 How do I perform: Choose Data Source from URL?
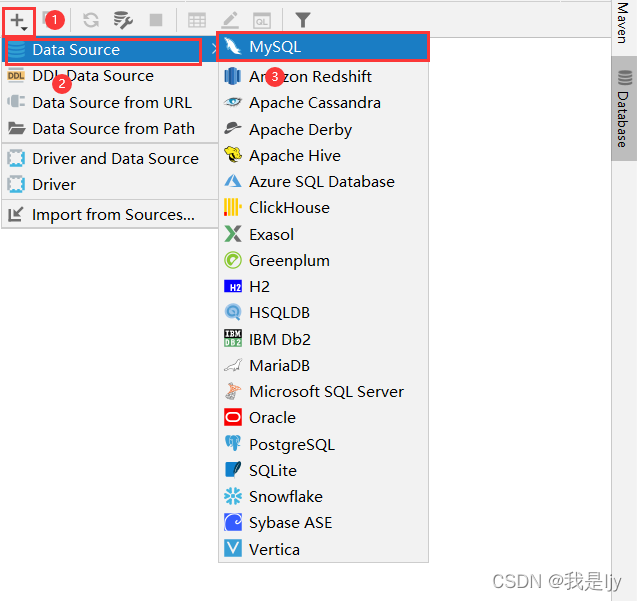[110, 102]
